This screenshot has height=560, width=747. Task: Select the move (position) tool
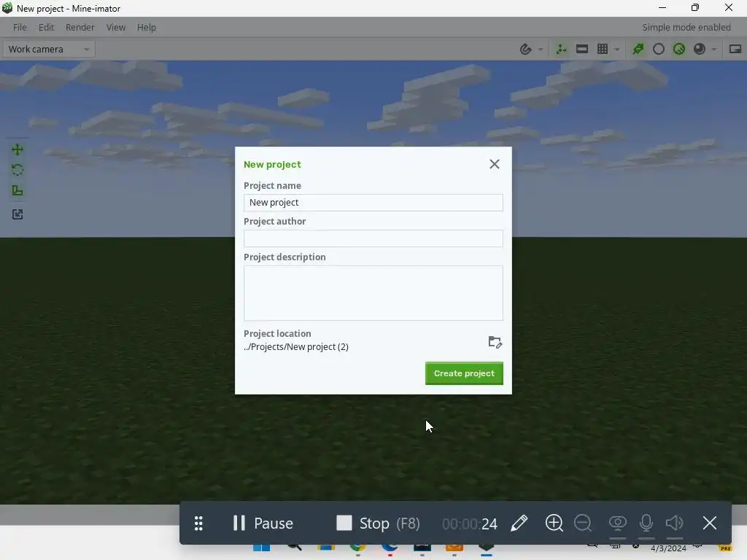(18, 149)
